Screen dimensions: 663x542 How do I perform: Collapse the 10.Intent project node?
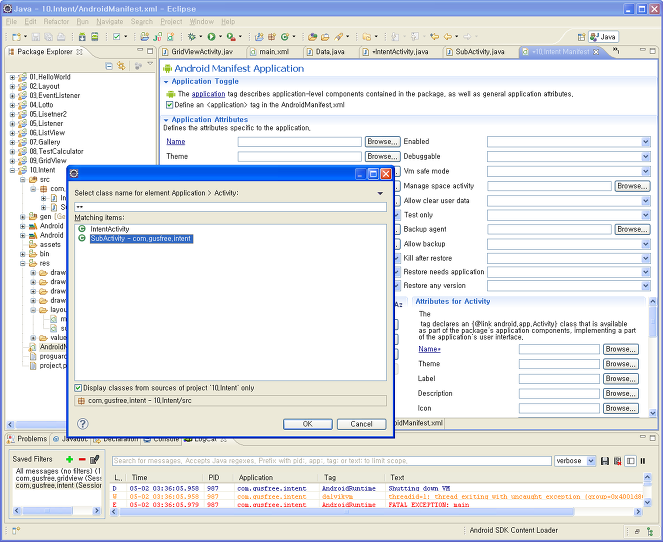click(12, 170)
